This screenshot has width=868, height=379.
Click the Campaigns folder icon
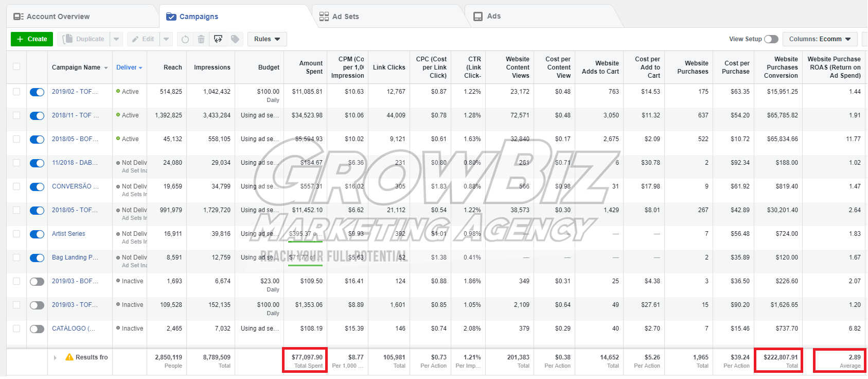(171, 16)
